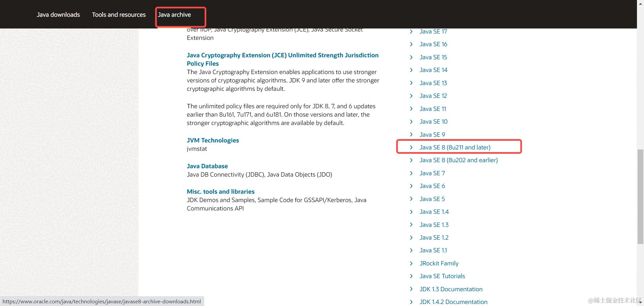Screen dimensions: 644x306
Task: Click chevron beside JDK 1.3 Documentation
Action: click(411, 289)
